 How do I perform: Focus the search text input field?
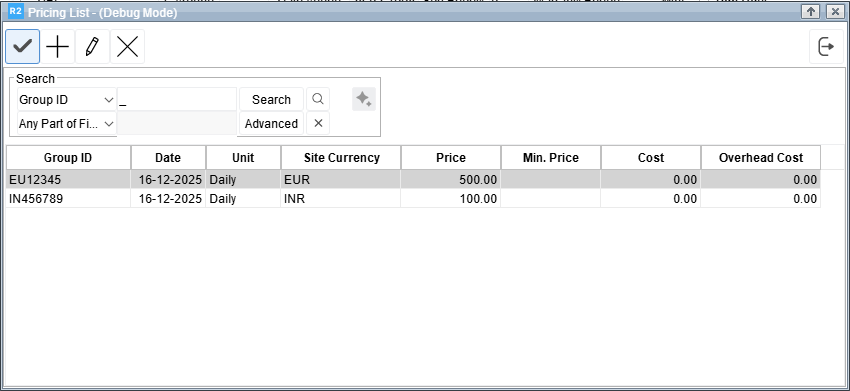coord(177,99)
